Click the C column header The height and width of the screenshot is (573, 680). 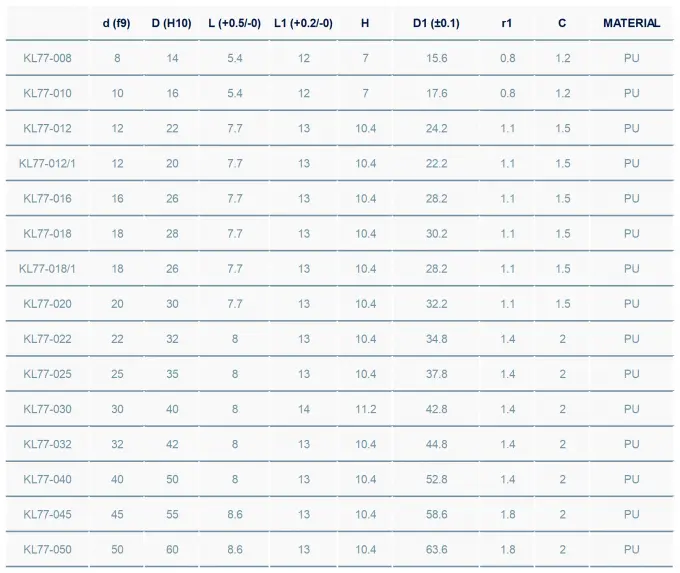[x=562, y=23]
